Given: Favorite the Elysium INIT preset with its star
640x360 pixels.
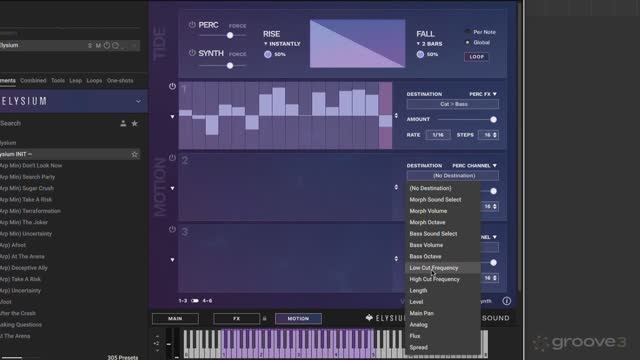Looking at the screenshot, I should (x=134, y=154).
